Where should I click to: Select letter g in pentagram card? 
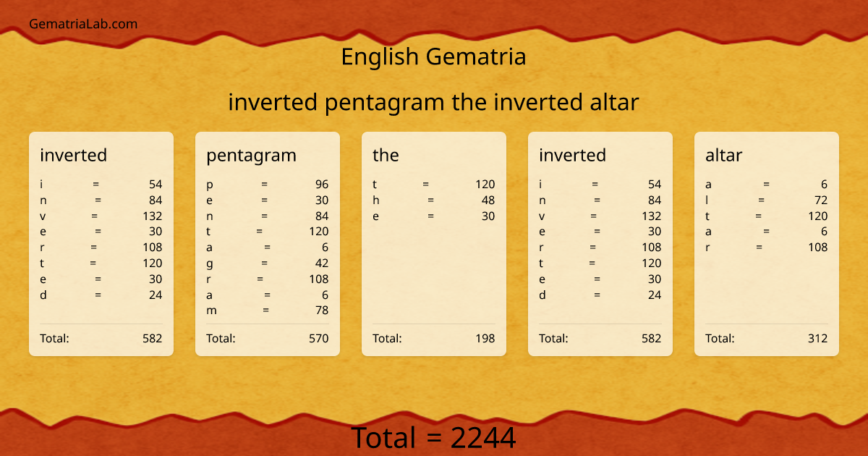point(210,264)
